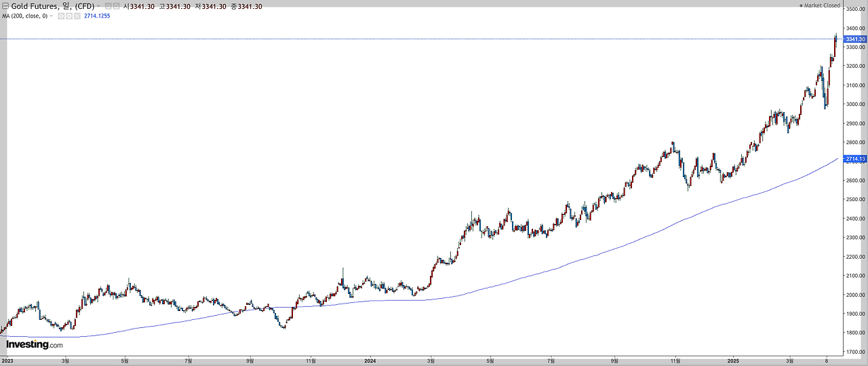Click the 고 high price value
The height and width of the screenshot is (366, 868).
pyautogui.click(x=178, y=6)
